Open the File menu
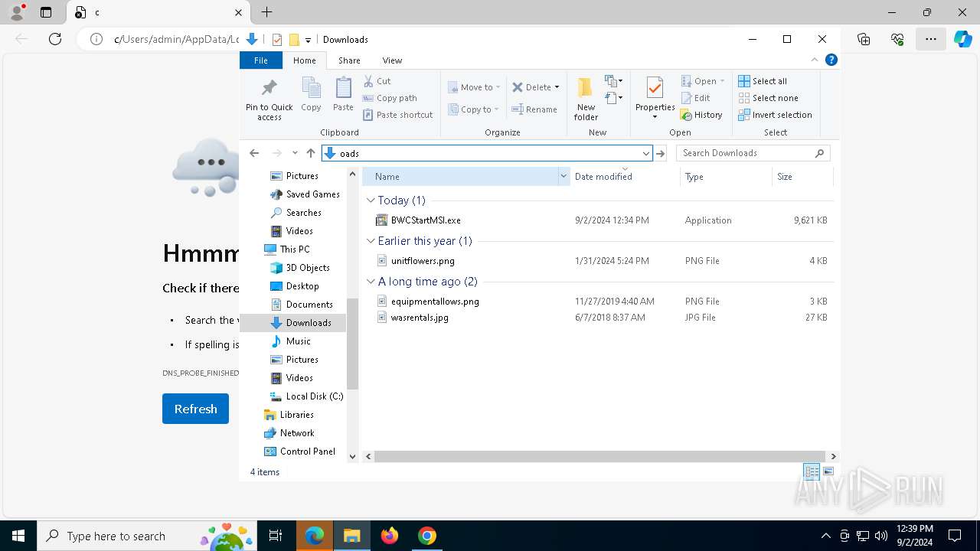 pyautogui.click(x=261, y=60)
